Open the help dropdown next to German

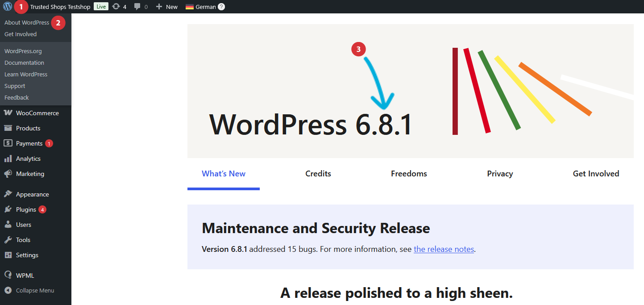[221, 6]
